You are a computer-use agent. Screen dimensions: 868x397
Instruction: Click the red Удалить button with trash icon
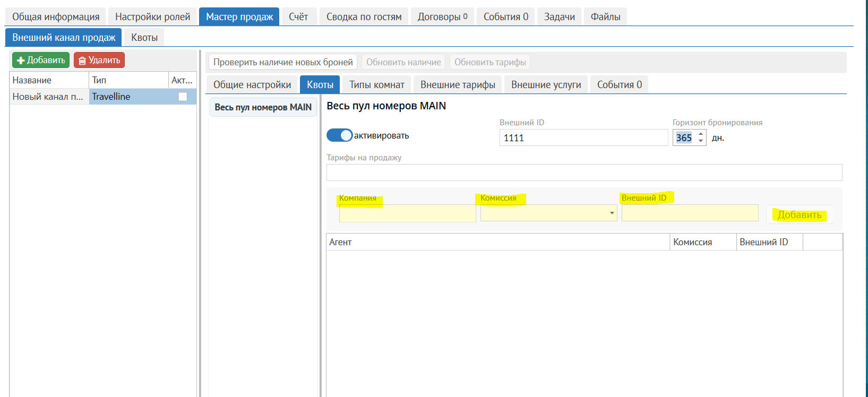99,61
